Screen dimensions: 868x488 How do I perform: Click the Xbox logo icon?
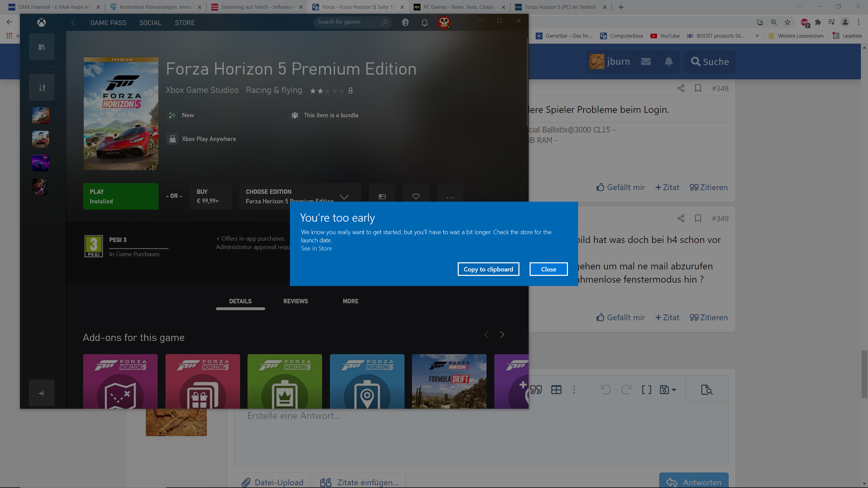coord(41,23)
